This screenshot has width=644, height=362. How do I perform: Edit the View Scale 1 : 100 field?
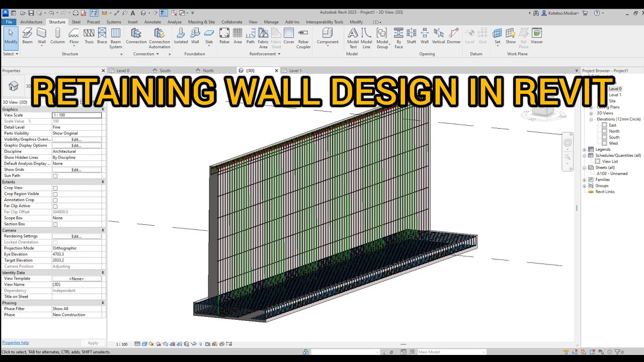(x=76, y=115)
